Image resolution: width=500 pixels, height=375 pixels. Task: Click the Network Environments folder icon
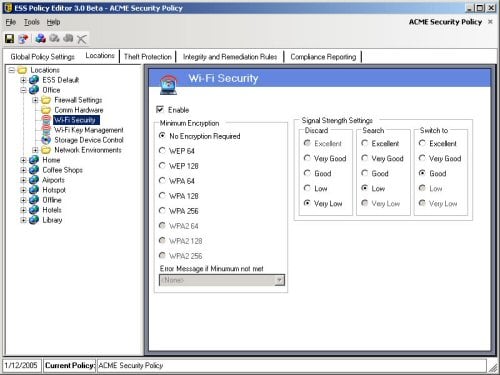click(46, 150)
